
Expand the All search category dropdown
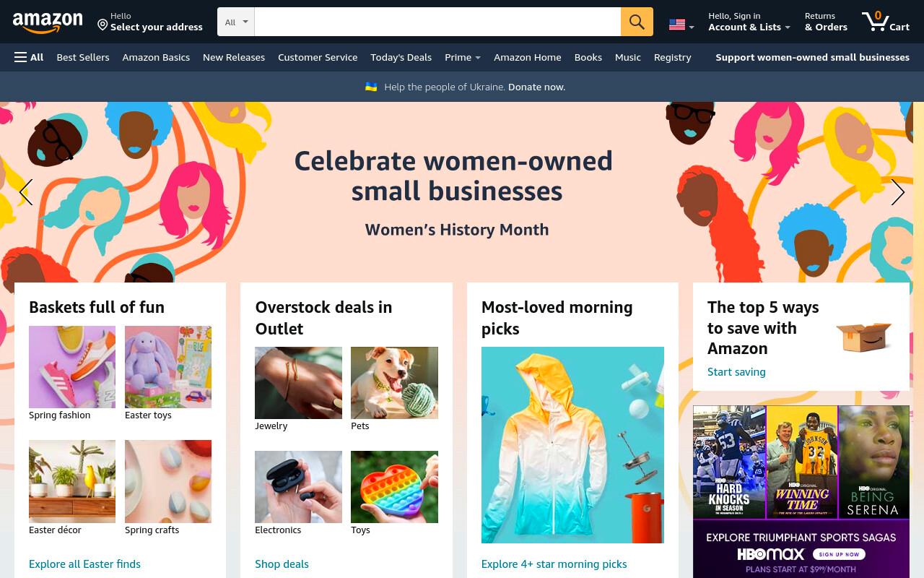click(236, 22)
